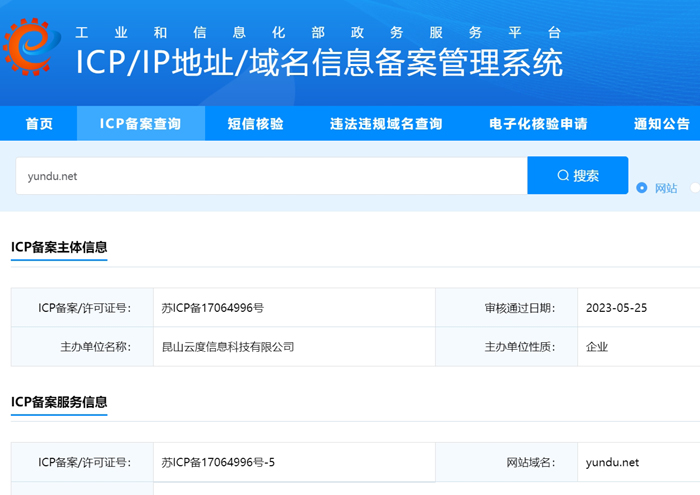Select the ICP备案查询 tab

tap(141, 124)
